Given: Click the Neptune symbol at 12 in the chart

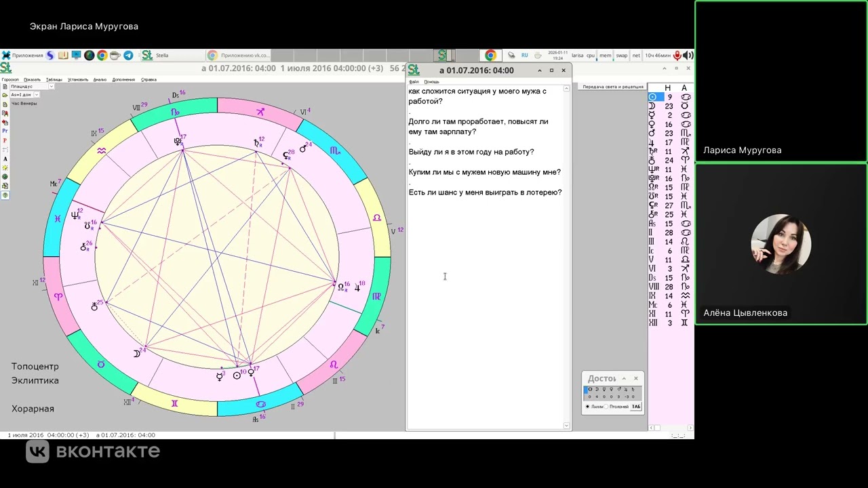Looking at the screenshot, I should [75, 216].
